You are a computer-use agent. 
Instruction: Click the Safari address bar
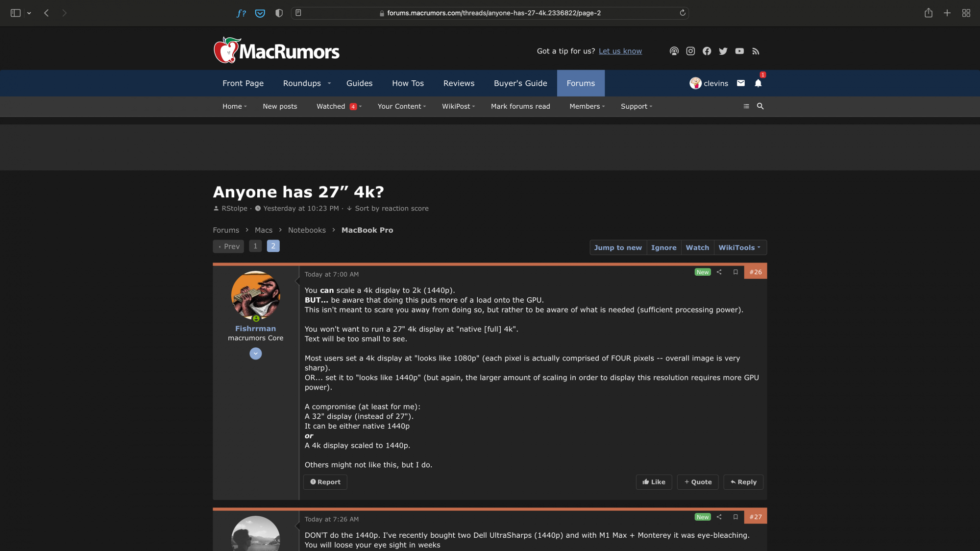tap(490, 13)
